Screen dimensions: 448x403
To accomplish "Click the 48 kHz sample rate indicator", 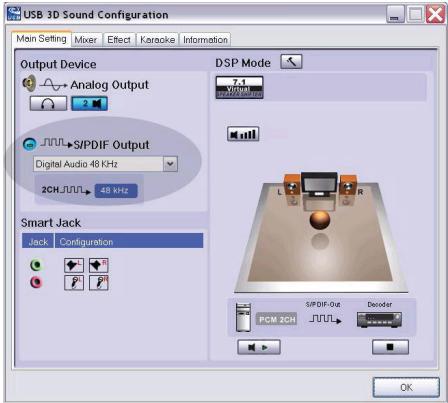I will pos(116,190).
